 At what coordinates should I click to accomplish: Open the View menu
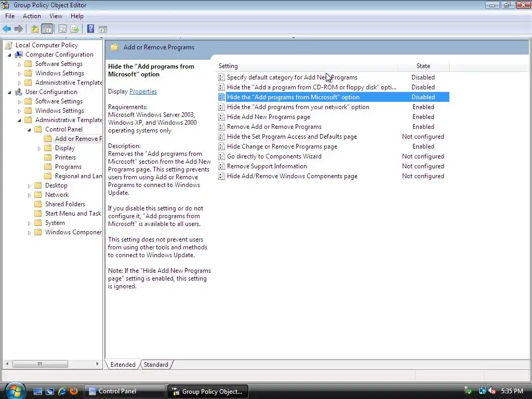click(56, 16)
